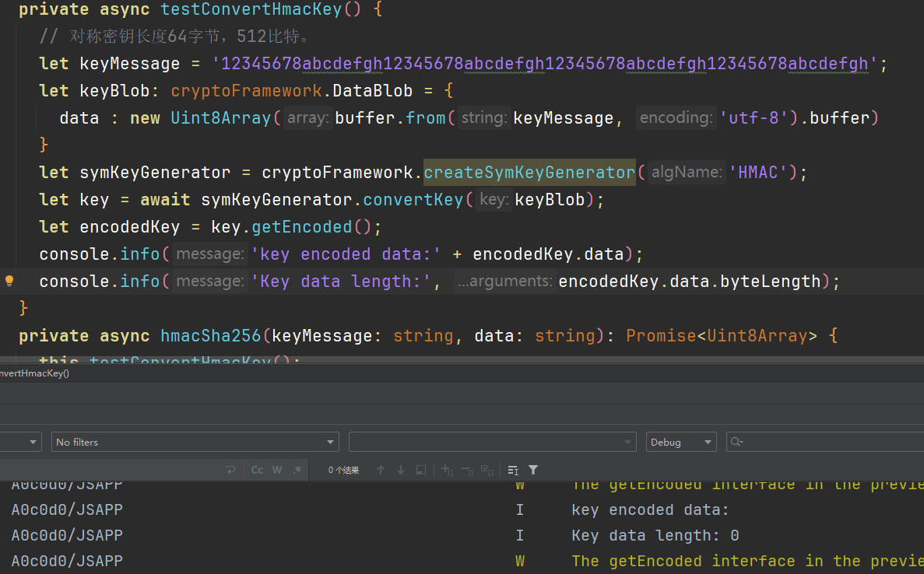The image size is (924, 574).
Task: Toggle regex search option
Action: coord(297,470)
